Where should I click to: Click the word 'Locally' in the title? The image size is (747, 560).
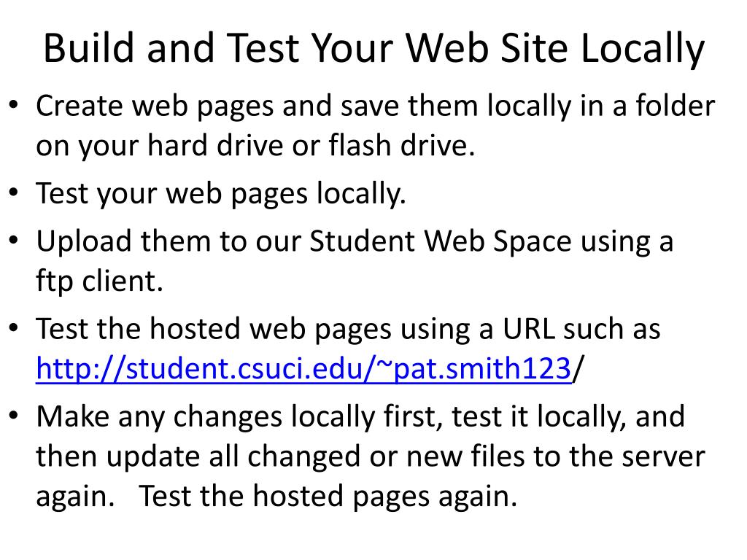coord(642,49)
